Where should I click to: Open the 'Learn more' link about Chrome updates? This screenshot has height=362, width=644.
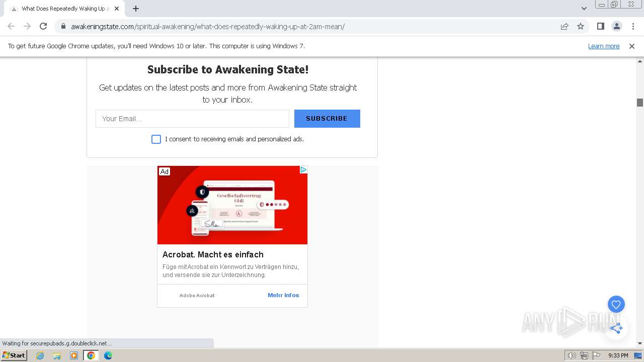(604, 46)
